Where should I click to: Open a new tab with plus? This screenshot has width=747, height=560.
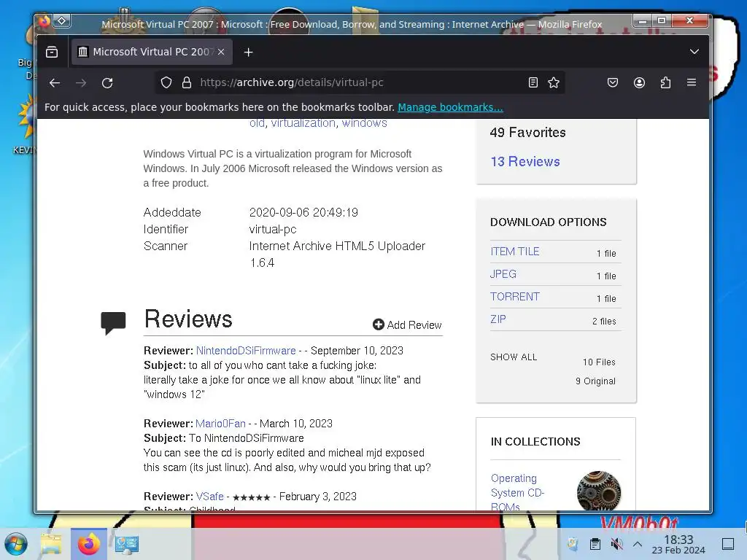(x=248, y=52)
